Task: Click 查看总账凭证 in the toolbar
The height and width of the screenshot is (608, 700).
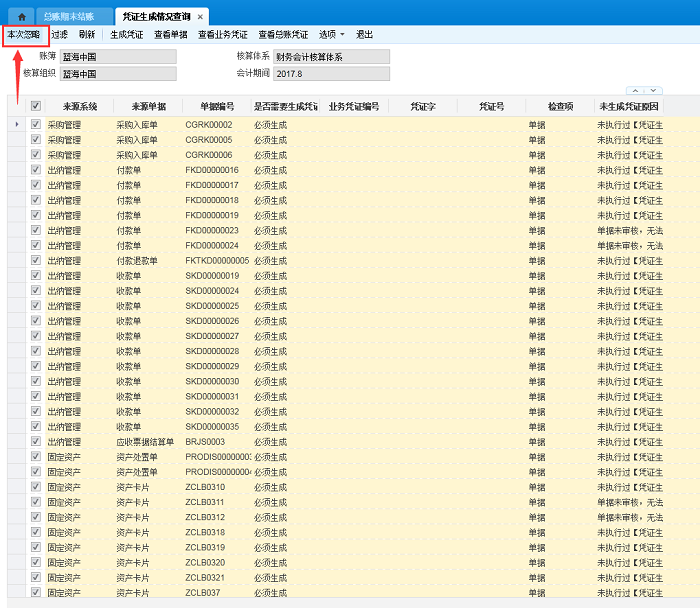Action: pyautogui.click(x=283, y=34)
